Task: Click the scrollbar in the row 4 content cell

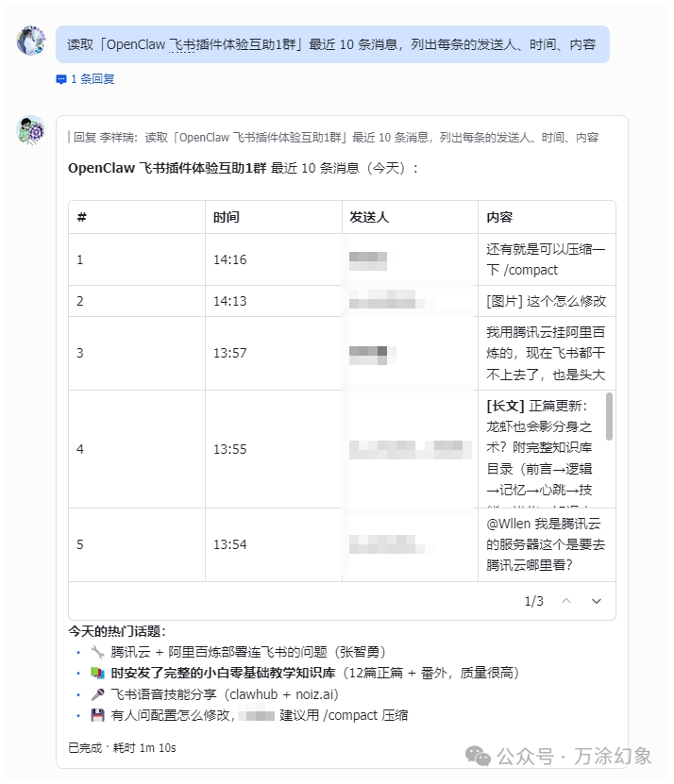Action: [609, 416]
